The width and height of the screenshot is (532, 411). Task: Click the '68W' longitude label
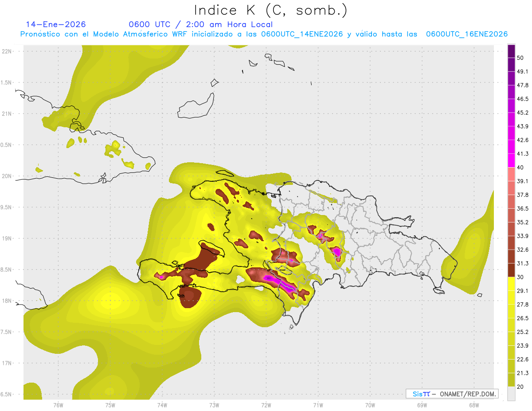[x=474, y=405]
